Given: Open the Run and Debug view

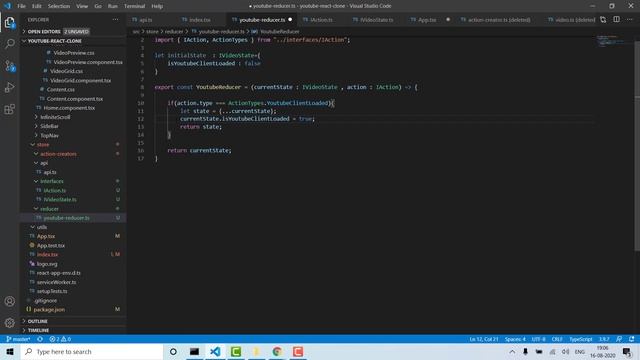Looking at the screenshot, I should (x=9, y=87).
